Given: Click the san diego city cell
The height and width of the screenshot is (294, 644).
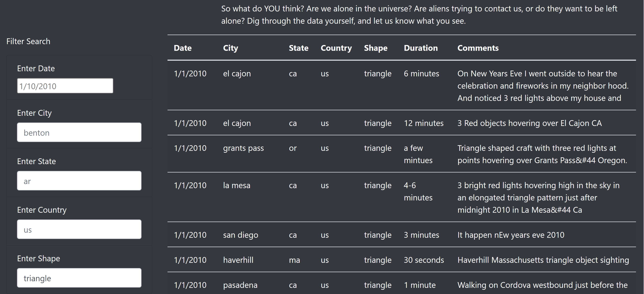Looking at the screenshot, I should pos(241,235).
